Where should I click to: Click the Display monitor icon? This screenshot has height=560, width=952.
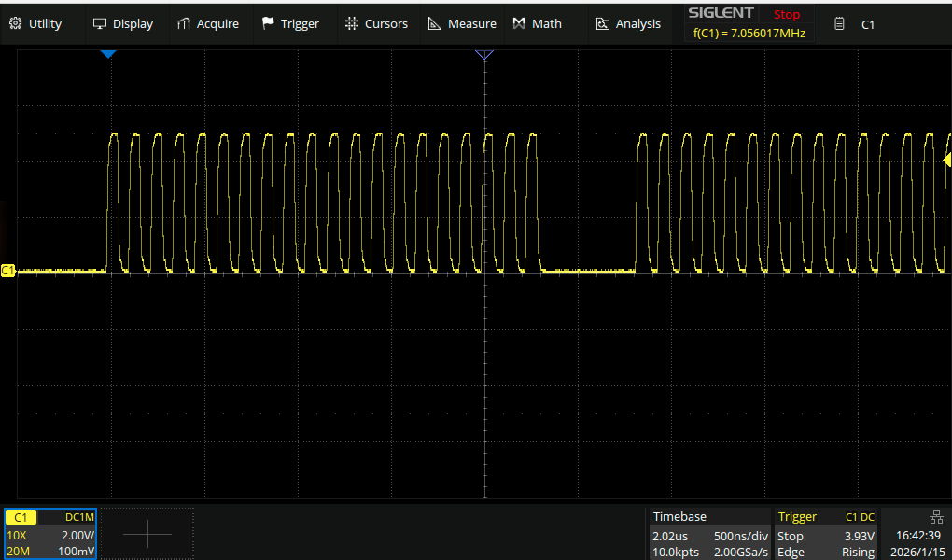[x=100, y=23]
